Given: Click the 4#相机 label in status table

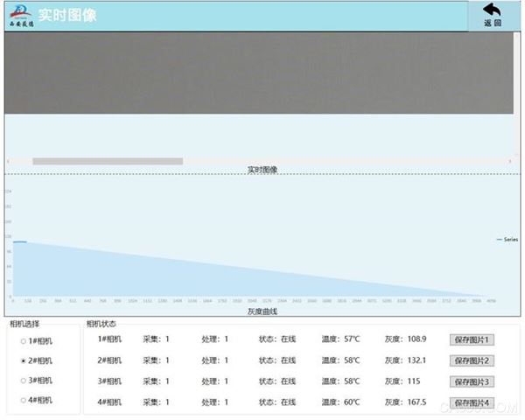Looking at the screenshot, I should point(109,402).
